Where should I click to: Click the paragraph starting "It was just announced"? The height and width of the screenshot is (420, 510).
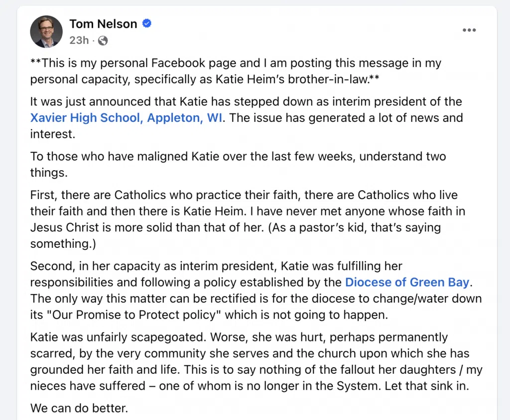coord(247,117)
